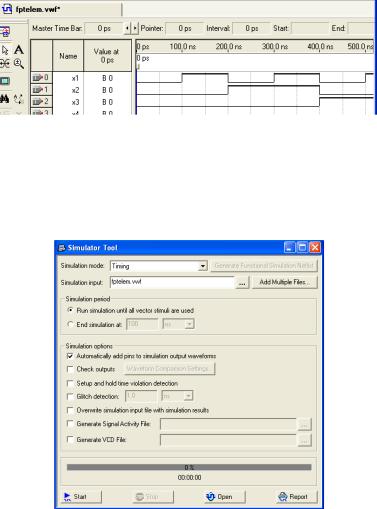Click the input pin icon of row 2
377x509 pixels.
[x=38, y=101]
